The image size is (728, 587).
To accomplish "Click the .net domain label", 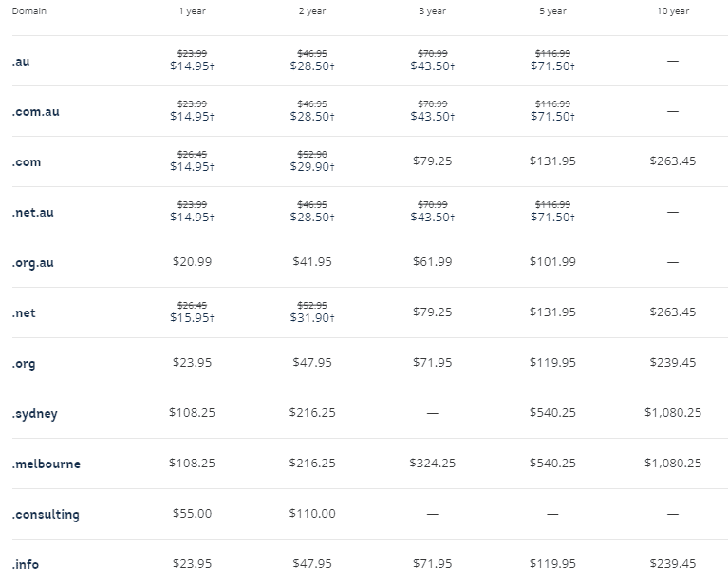I will pos(24,313).
